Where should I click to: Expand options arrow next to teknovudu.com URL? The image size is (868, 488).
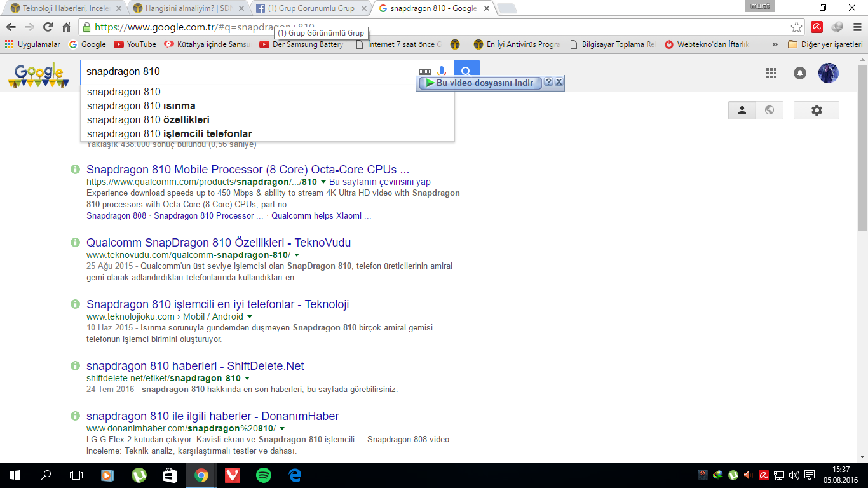pos(297,255)
